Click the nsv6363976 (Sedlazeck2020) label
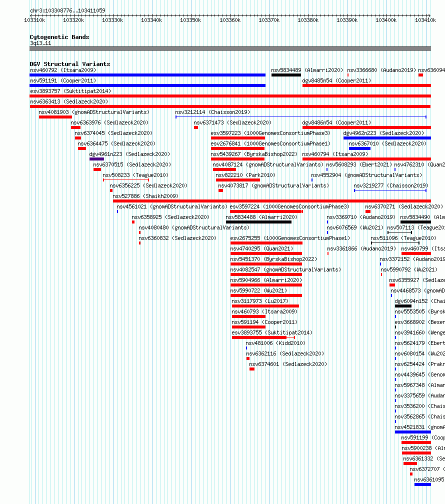The height and width of the screenshot is (504, 445). click(x=109, y=123)
